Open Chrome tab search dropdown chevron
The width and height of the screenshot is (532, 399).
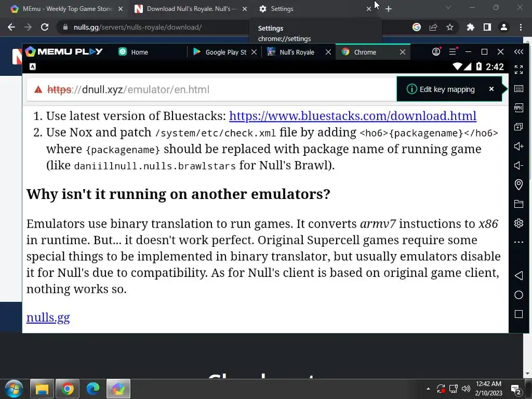pyautogui.click(x=448, y=7)
